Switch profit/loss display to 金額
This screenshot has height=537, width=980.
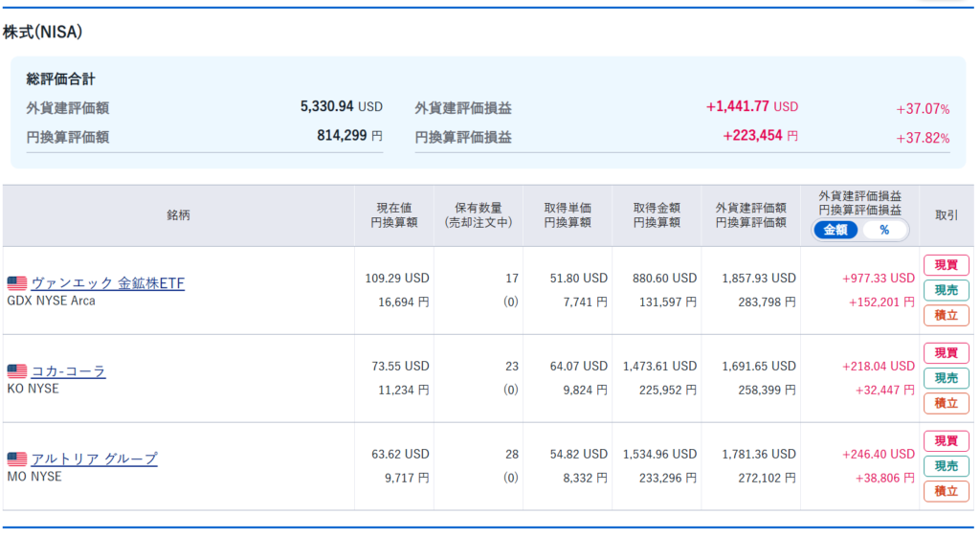[835, 230]
